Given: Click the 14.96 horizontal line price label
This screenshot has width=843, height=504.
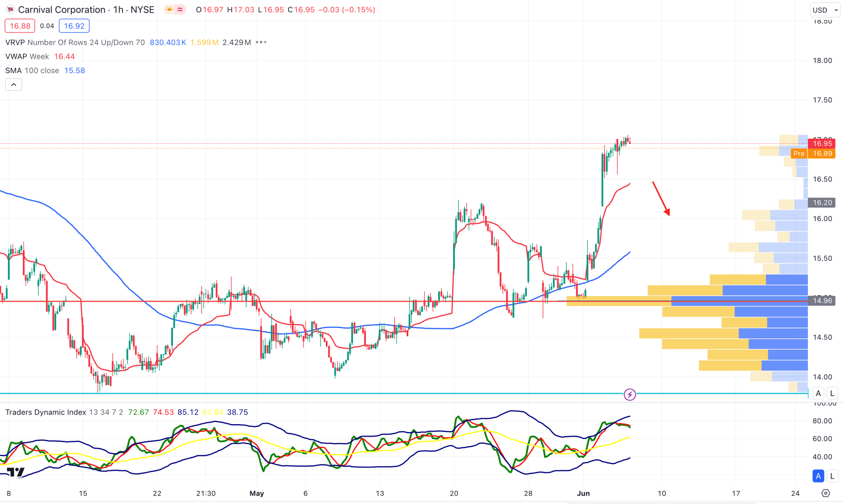Looking at the screenshot, I should pyautogui.click(x=822, y=300).
